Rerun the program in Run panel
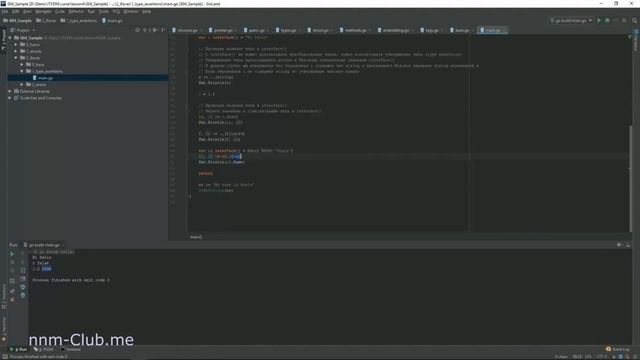The width and height of the screenshot is (640, 360). (12, 254)
